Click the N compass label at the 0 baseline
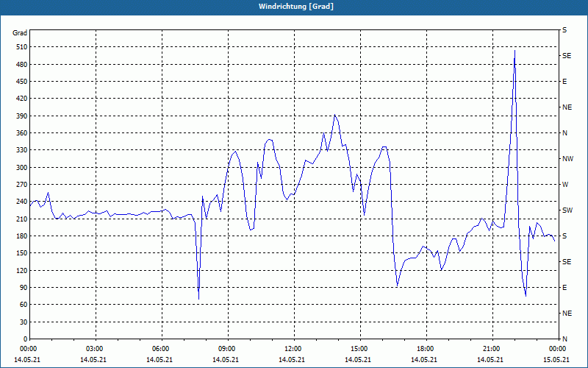Viewport: 588px width, 368px height. pyautogui.click(x=564, y=339)
